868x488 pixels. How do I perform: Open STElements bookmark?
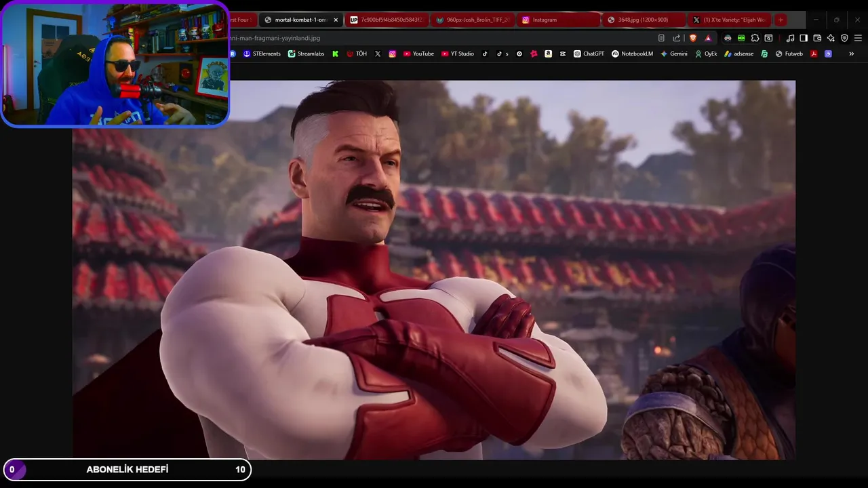[262, 54]
